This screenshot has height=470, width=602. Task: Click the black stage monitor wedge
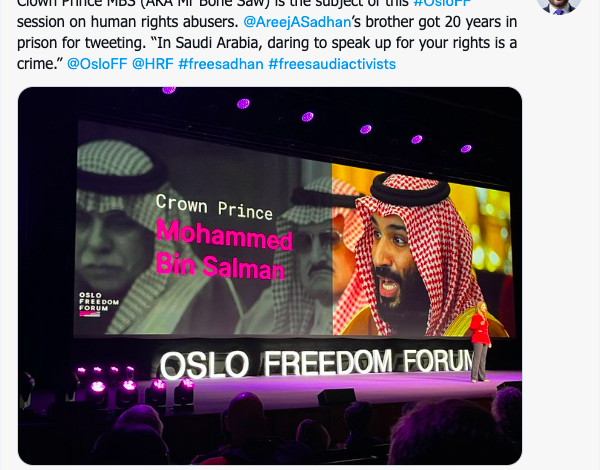pos(336,397)
